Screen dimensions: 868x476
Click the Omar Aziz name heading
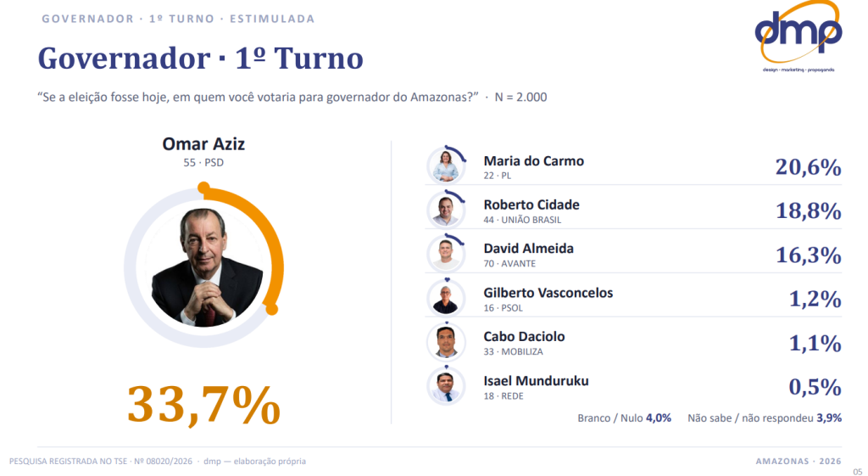pos(203,144)
